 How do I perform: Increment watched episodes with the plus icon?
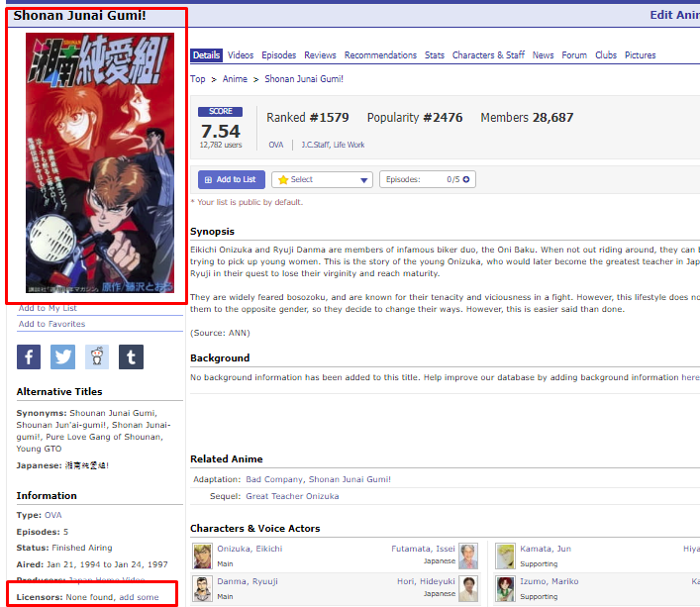466,179
